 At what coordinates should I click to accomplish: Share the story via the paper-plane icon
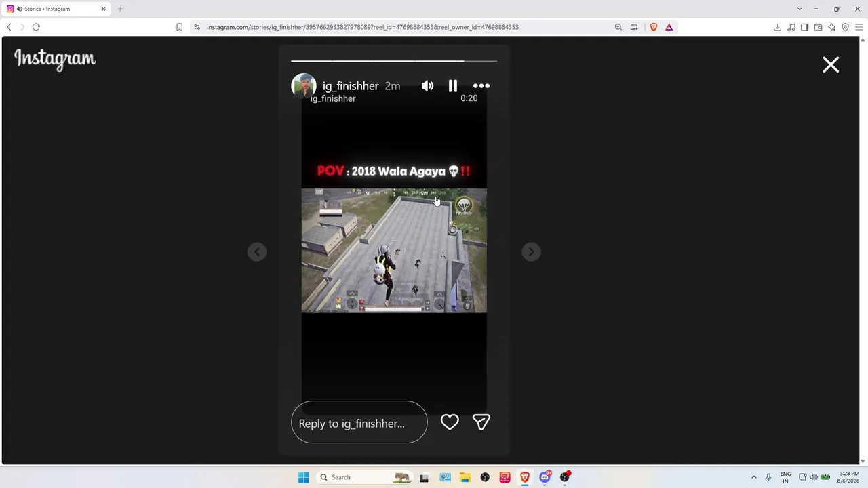point(481,422)
